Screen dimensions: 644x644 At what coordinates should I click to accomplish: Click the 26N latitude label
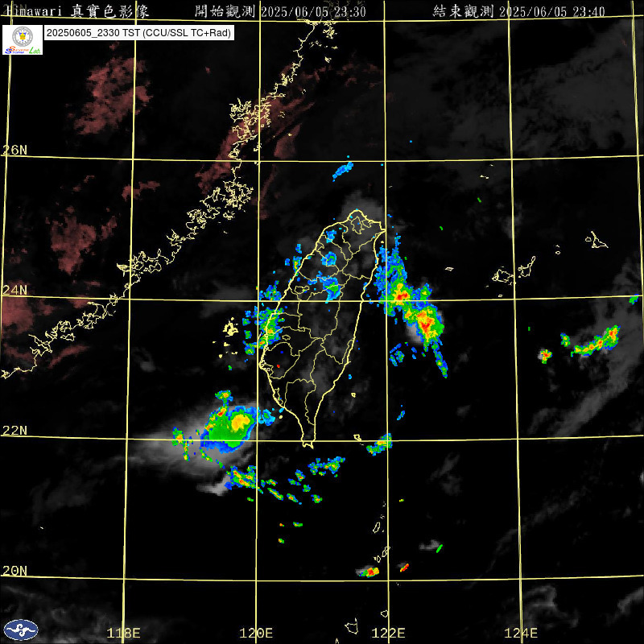[14, 150]
